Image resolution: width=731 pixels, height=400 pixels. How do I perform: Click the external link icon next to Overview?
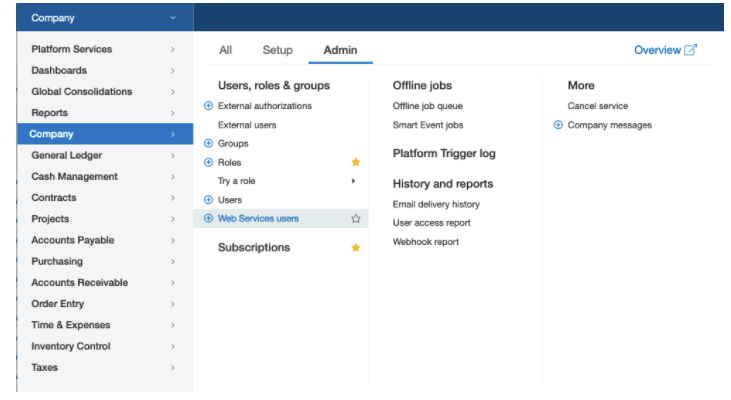[x=690, y=50]
